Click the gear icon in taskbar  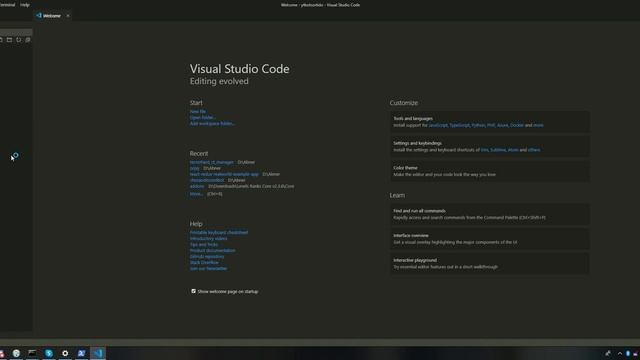pos(65,353)
